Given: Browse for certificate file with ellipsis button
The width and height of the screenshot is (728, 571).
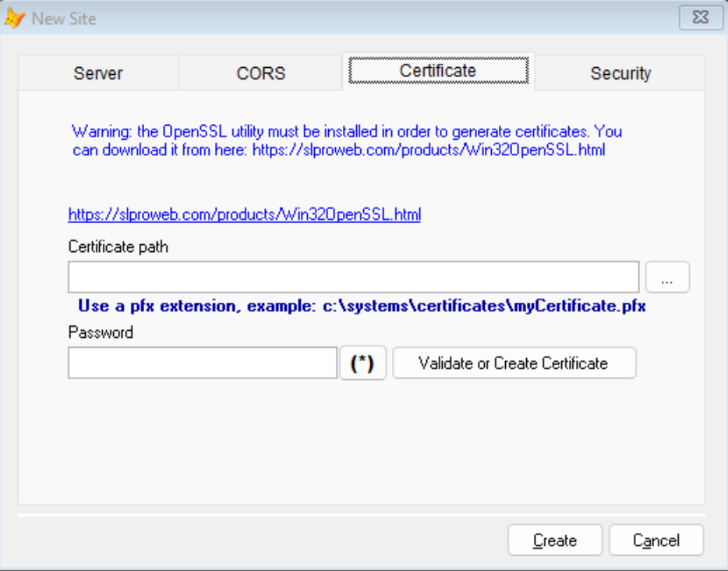Looking at the screenshot, I should click(x=667, y=277).
